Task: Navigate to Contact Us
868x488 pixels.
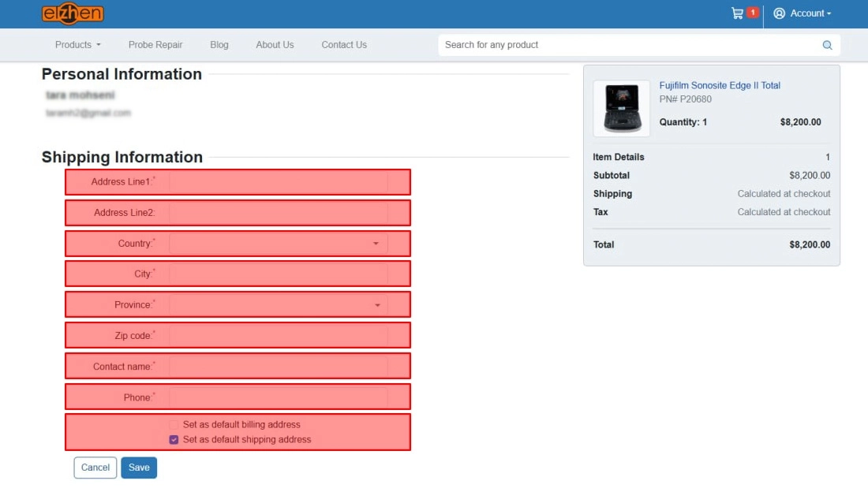Action: [344, 45]
